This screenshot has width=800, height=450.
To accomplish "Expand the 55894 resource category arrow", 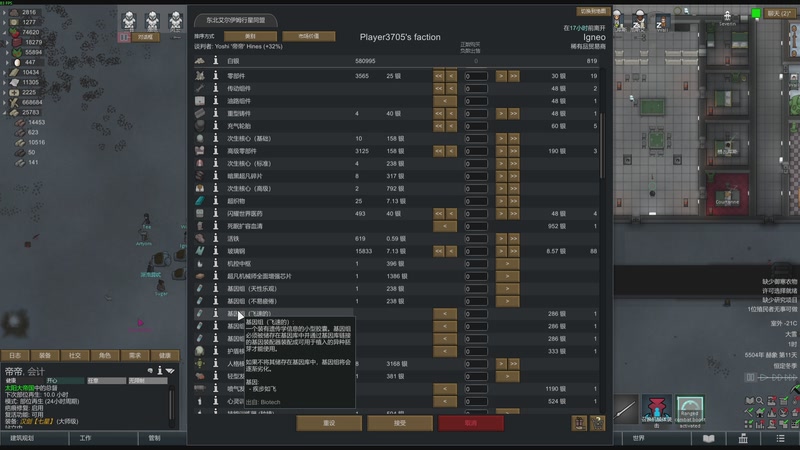I will tap(7, 53).
